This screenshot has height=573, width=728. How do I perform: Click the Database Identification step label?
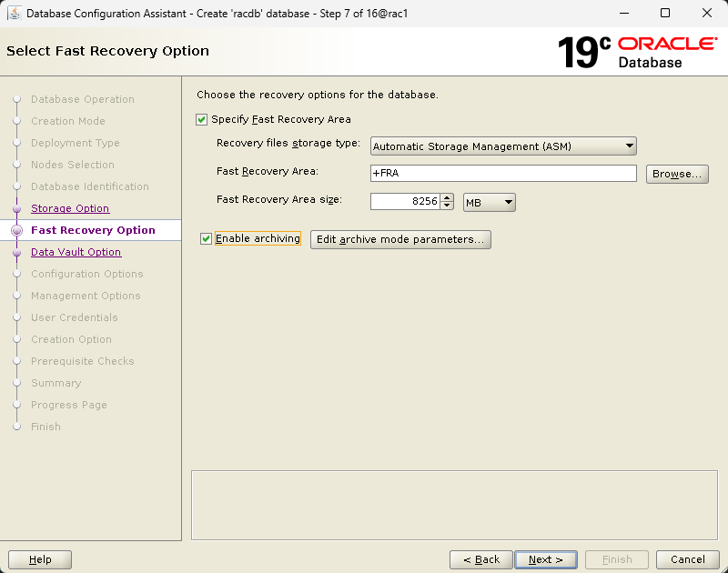pos(90,186)
